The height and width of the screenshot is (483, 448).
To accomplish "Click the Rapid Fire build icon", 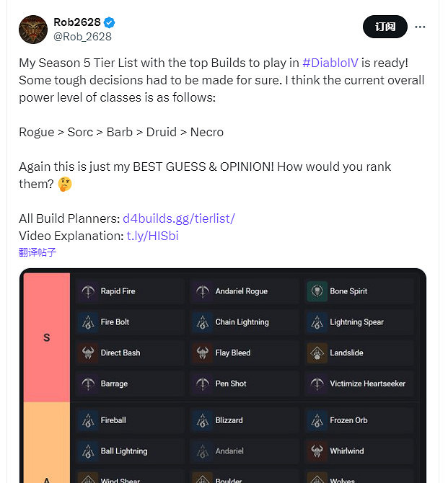I will (89, 291).
